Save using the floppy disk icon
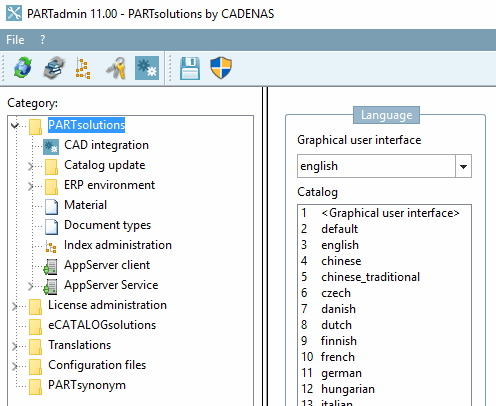The height and width of the screenshot is (406, 496). tap(190, 68)
